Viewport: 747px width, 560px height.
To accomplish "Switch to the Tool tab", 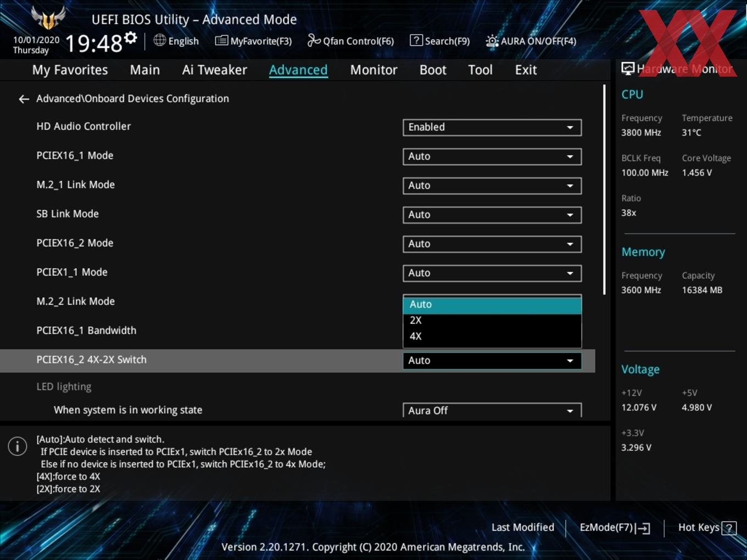I will pos(480,70).
